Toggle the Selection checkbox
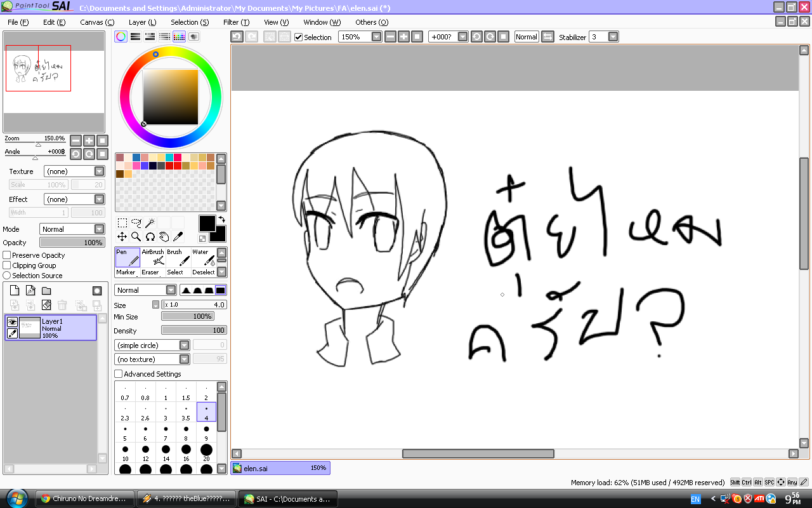Viewport: 812px width, 508px height. tap(299, 37)
